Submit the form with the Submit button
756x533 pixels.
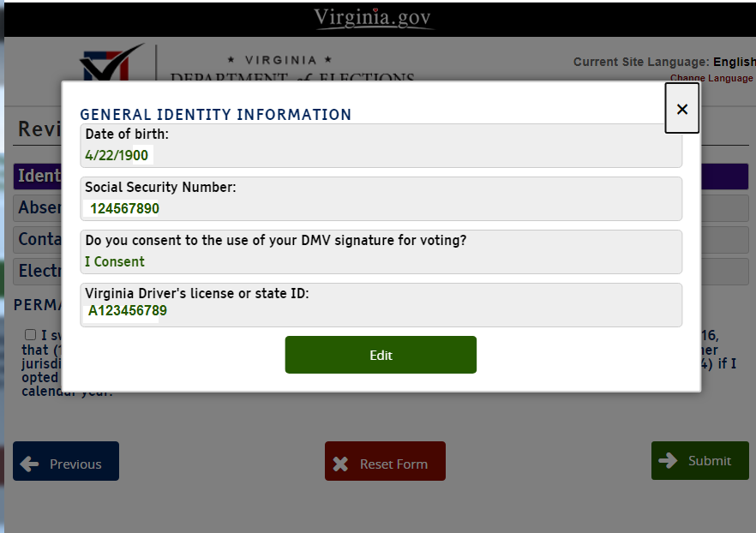tap(699, 460)
